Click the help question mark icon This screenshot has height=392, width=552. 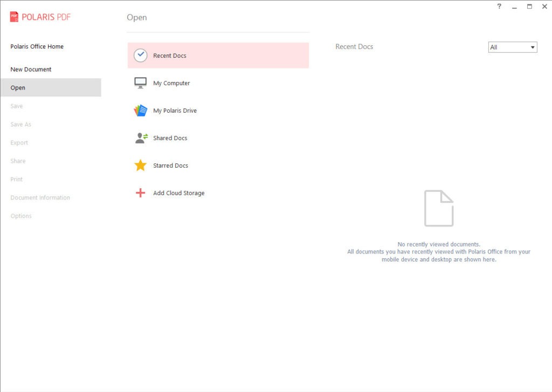499,6
